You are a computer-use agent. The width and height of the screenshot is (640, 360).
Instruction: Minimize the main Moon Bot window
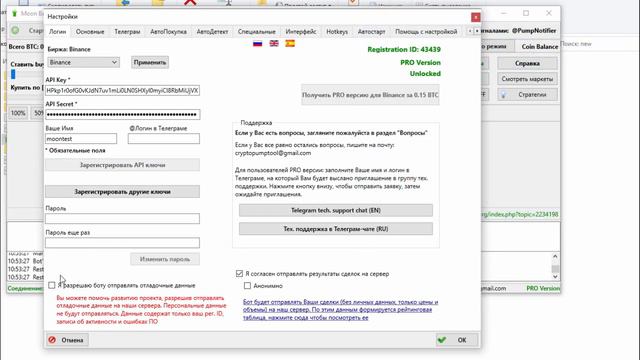click(x=504, y=13)
